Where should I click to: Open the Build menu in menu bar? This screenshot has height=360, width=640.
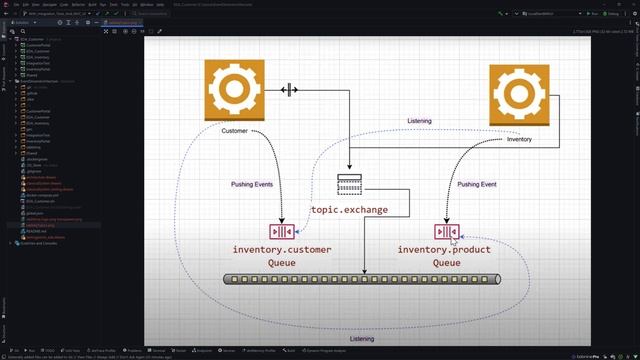pos(92,4)
